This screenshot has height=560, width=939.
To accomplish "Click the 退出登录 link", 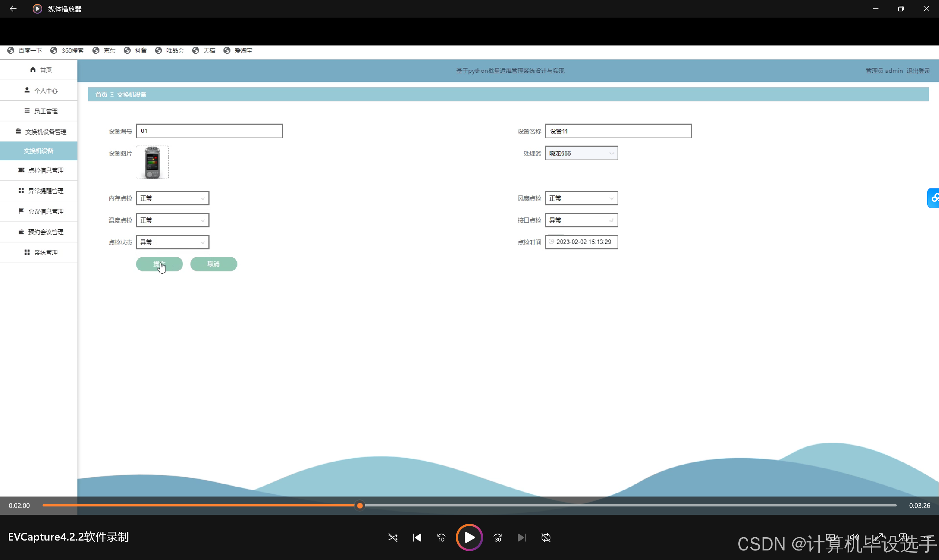I will coord(918,70).
